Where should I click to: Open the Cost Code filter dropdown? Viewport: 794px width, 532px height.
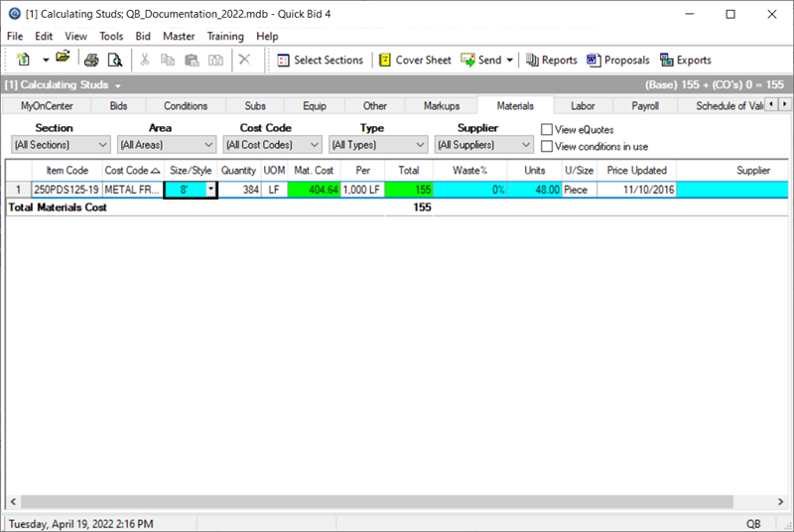272,145
